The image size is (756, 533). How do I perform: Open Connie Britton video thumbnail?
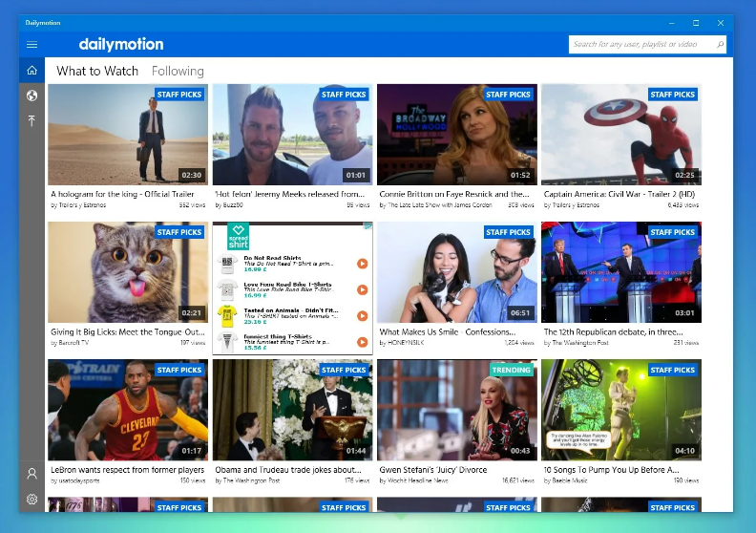point(457,135)
